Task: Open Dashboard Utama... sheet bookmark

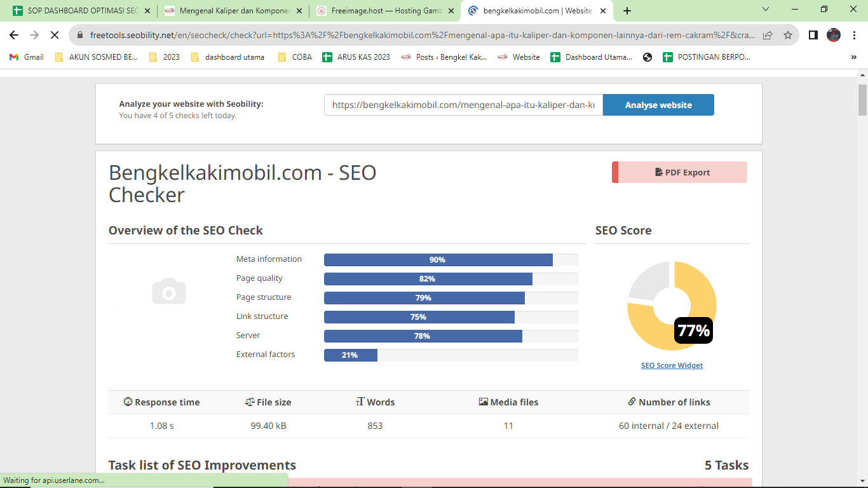Action: click(x=592, y=57)
